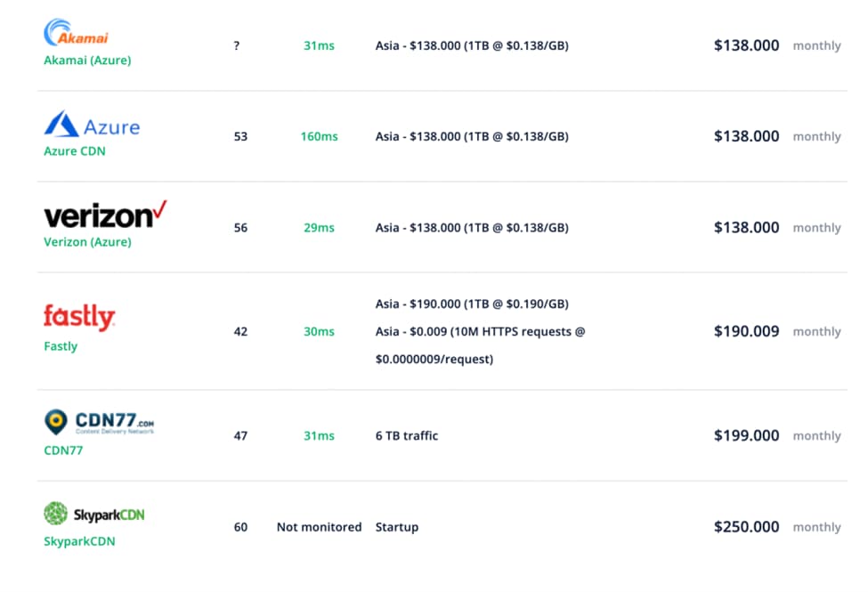The height and width of the screenshot is (592, 868).
Task: Open the Akamai (Azure) link
Action: point(87,61)
